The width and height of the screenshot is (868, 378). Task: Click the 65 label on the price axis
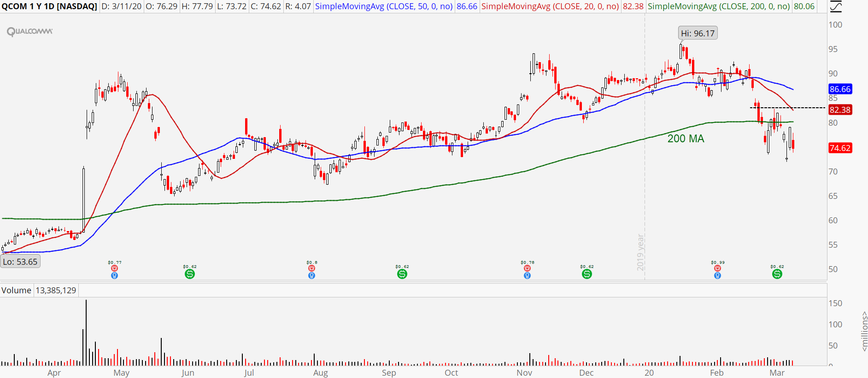point(833,196)
